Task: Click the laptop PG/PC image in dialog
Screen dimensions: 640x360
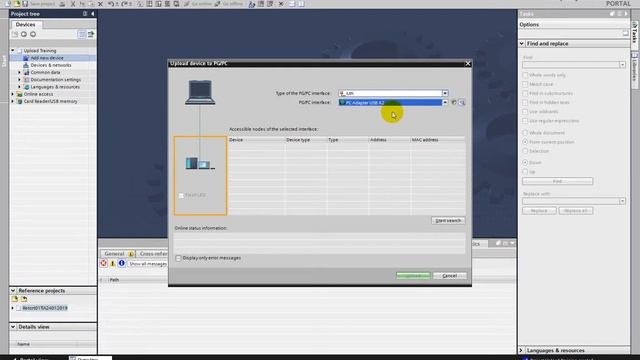Action: coord(200,93)
